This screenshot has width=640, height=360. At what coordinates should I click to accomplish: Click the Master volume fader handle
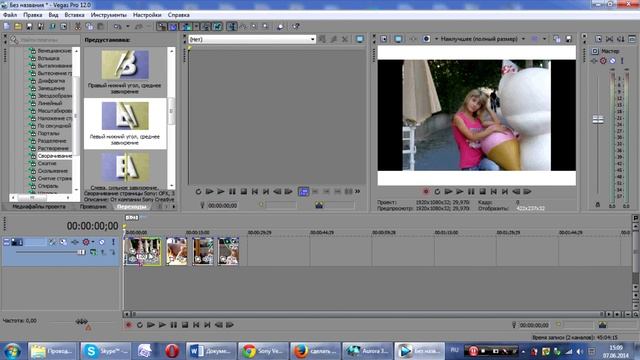[x=598, y=119]
